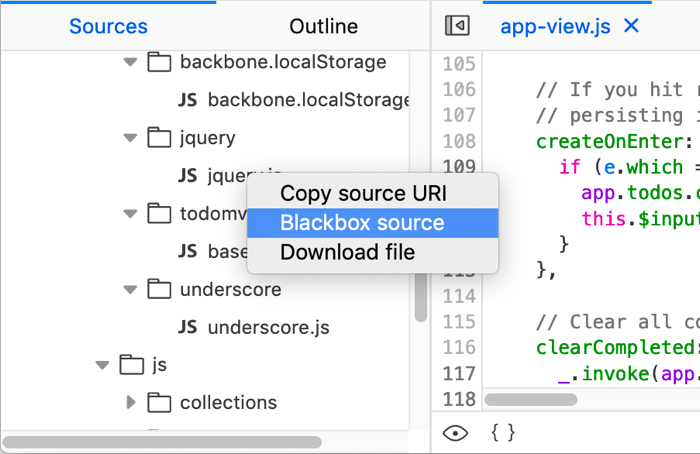Click the 'this.$input' code text

(641, 219)
